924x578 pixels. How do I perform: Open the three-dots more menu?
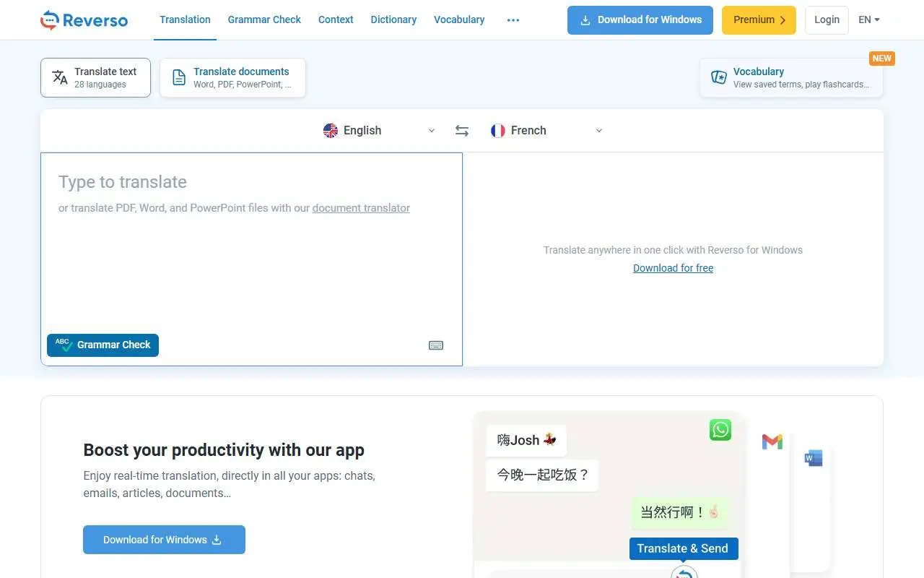[x=513, y=20]
